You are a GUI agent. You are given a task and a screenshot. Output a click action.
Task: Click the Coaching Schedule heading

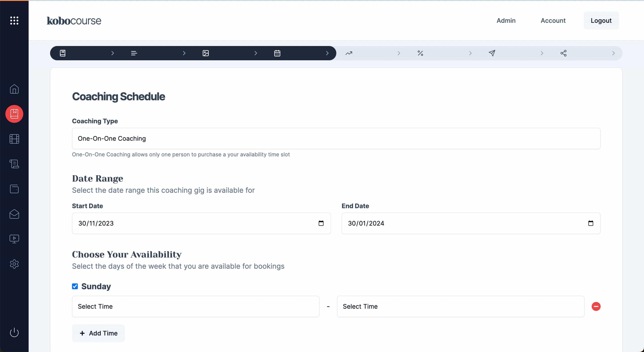pyautogui.click(x=119, y=97)
